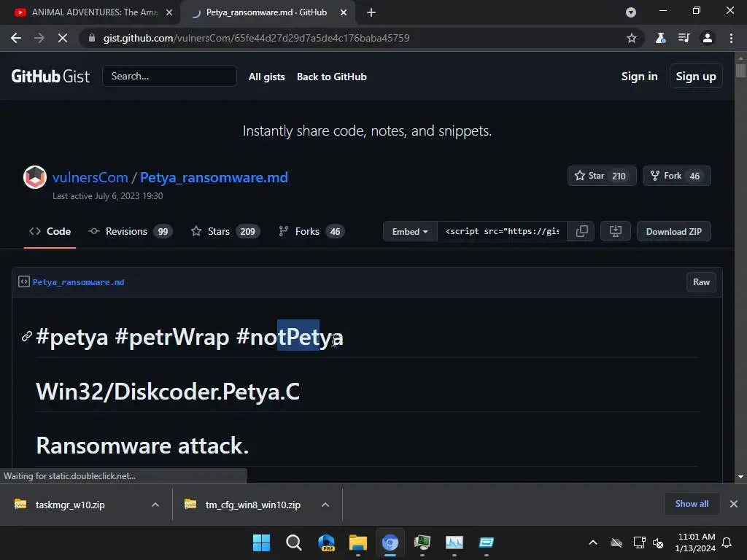747x560 pixels.
Task: Open the Chrome profile icon
Action: tap(708, 38)
